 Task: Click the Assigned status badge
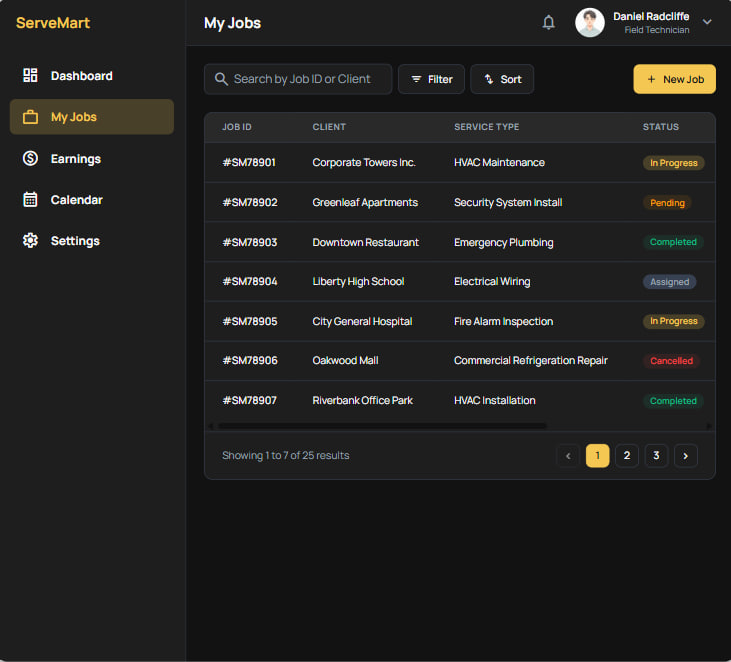pos(669,282)
